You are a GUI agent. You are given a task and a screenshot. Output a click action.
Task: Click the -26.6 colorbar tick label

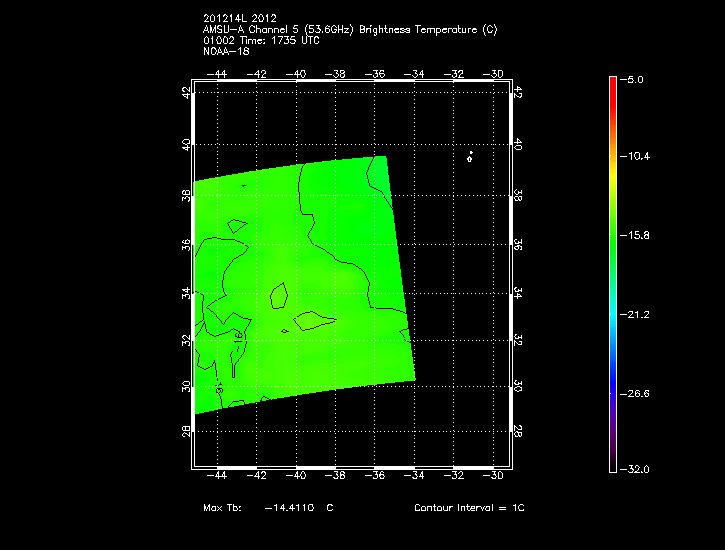point(640,393)
